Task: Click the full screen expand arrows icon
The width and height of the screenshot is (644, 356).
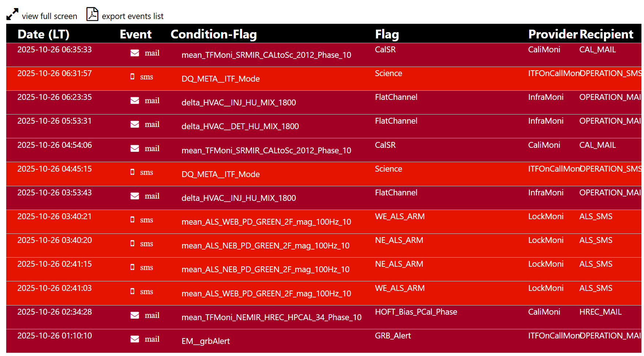Action: coord(12,14)
